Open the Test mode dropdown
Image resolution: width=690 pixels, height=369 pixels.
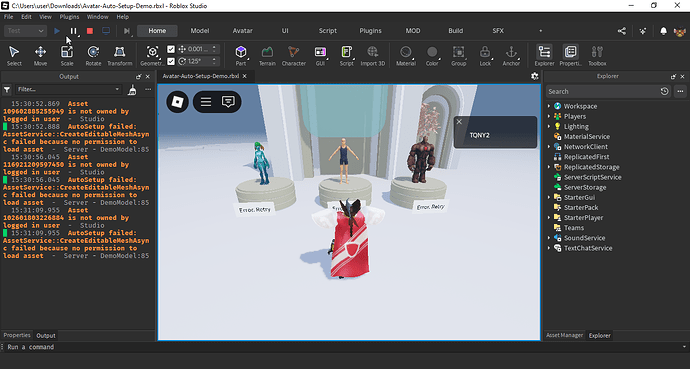pos(25,31)
